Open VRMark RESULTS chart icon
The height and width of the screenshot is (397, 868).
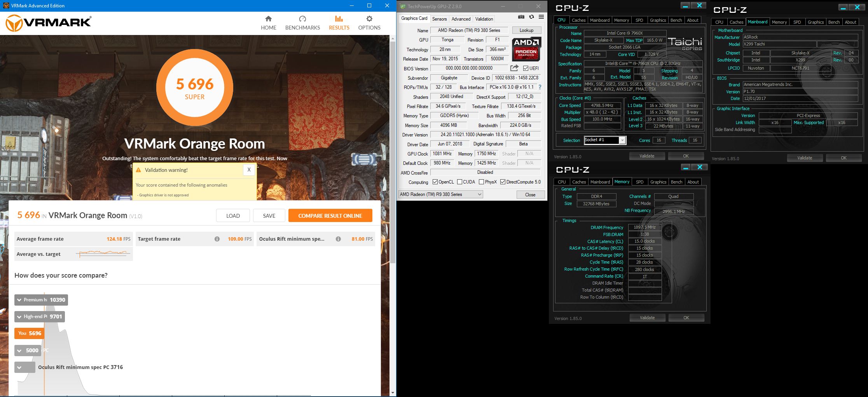click(x=339, y=19)
